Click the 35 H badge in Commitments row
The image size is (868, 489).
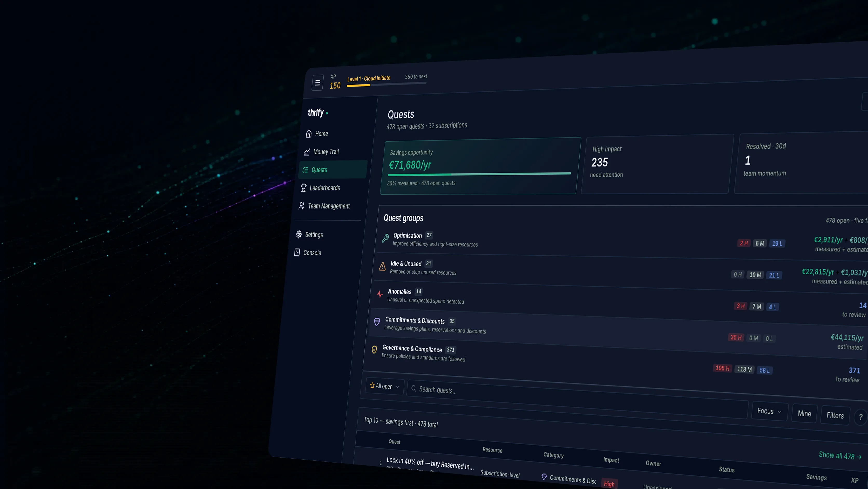(736, 337)
